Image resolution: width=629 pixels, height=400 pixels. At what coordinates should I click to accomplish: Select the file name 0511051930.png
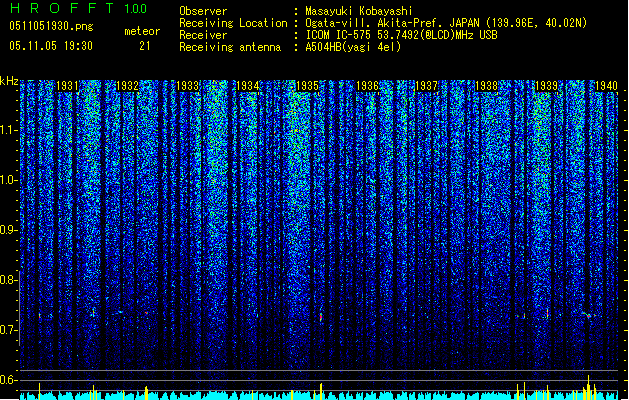51,26
